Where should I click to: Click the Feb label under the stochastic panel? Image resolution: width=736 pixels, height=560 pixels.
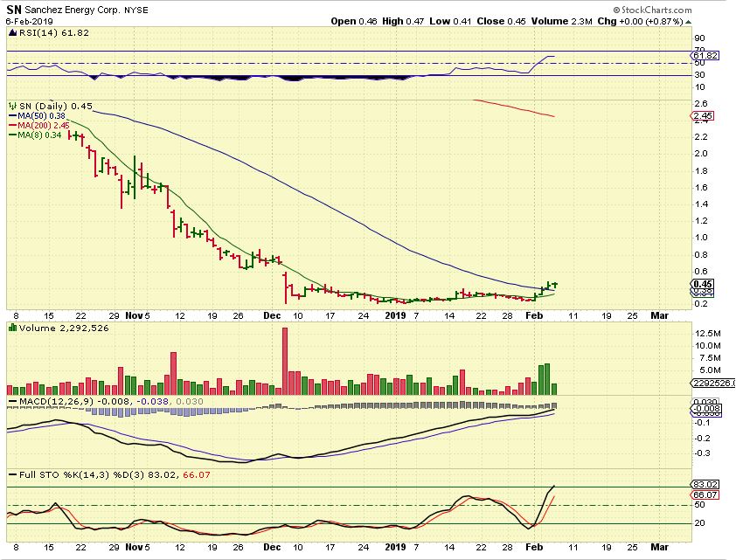coord(534,547)
